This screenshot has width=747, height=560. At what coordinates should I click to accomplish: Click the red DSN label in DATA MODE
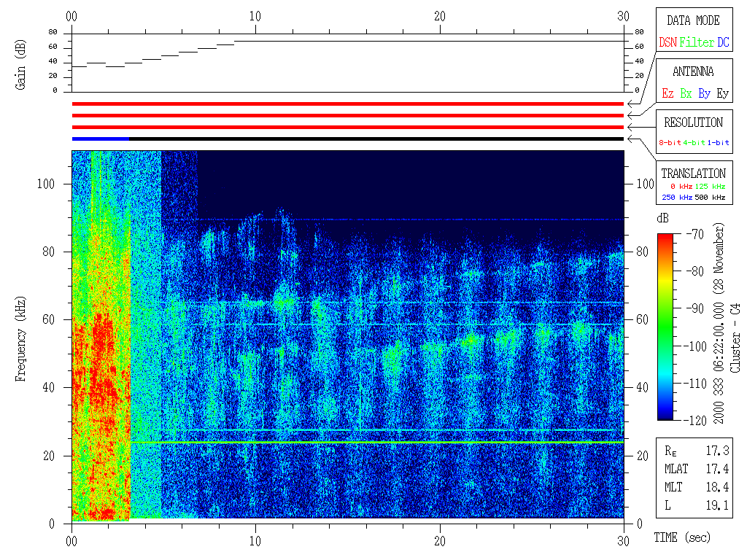pos(667,43)
